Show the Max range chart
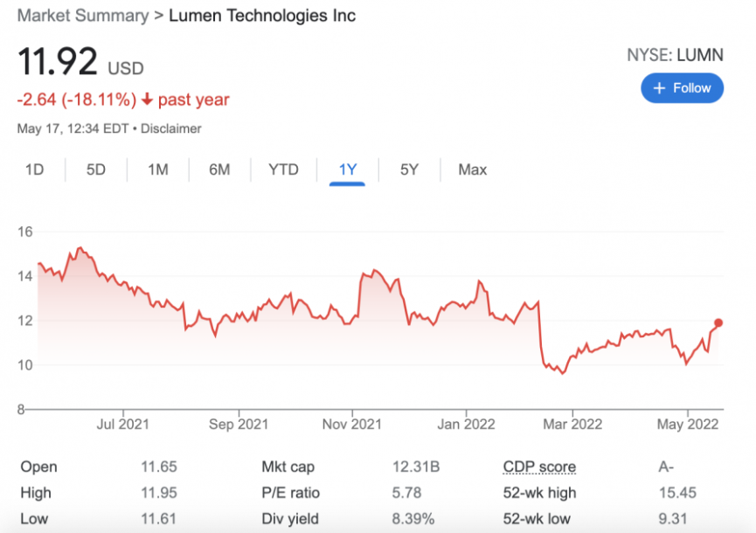This screenshot has width=756, height=533. (473, 170)
